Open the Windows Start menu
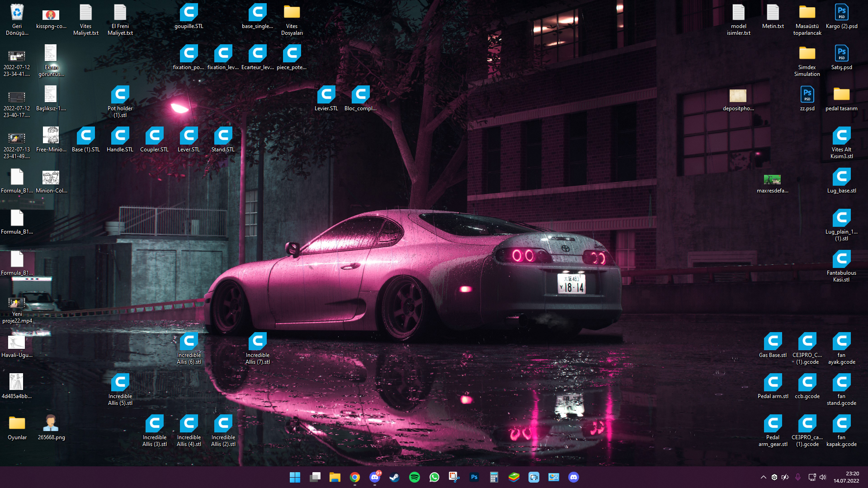 (295, 477)
